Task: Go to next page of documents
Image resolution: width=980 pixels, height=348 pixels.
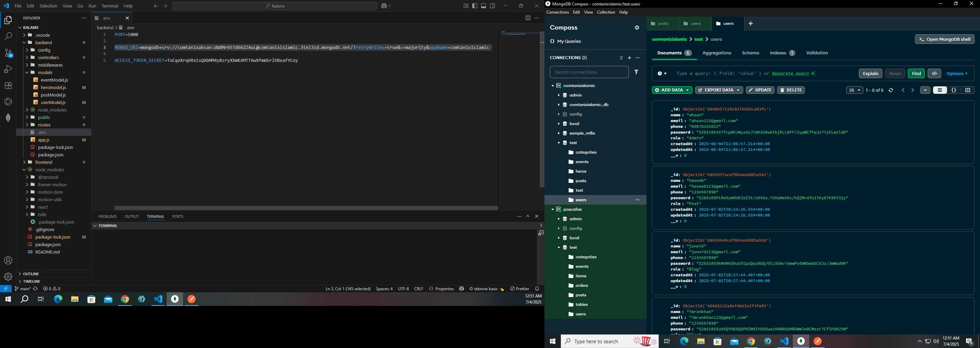Action: click(x=913, y=90)
